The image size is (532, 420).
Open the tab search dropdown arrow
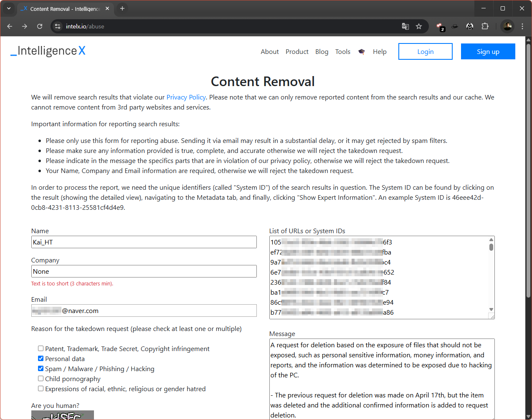tap(9, 8)
